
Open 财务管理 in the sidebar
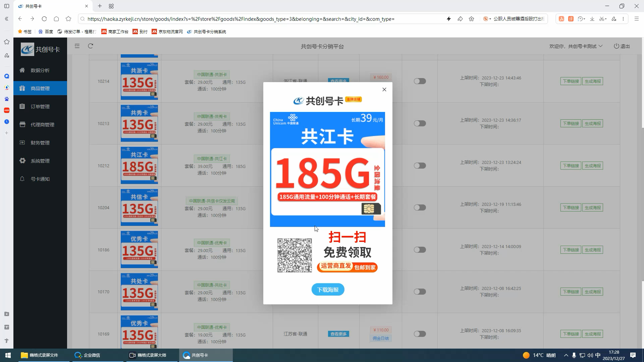40,142
